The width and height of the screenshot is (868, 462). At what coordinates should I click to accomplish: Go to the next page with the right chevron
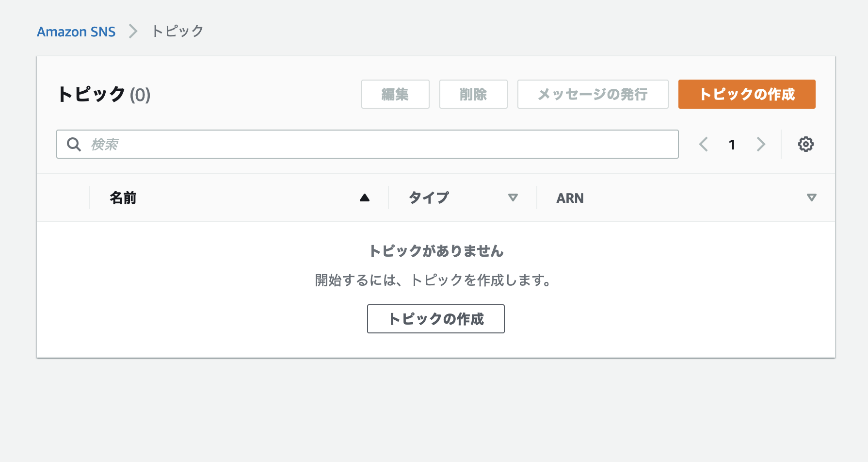pyautogui.click(x=761, y=144)
